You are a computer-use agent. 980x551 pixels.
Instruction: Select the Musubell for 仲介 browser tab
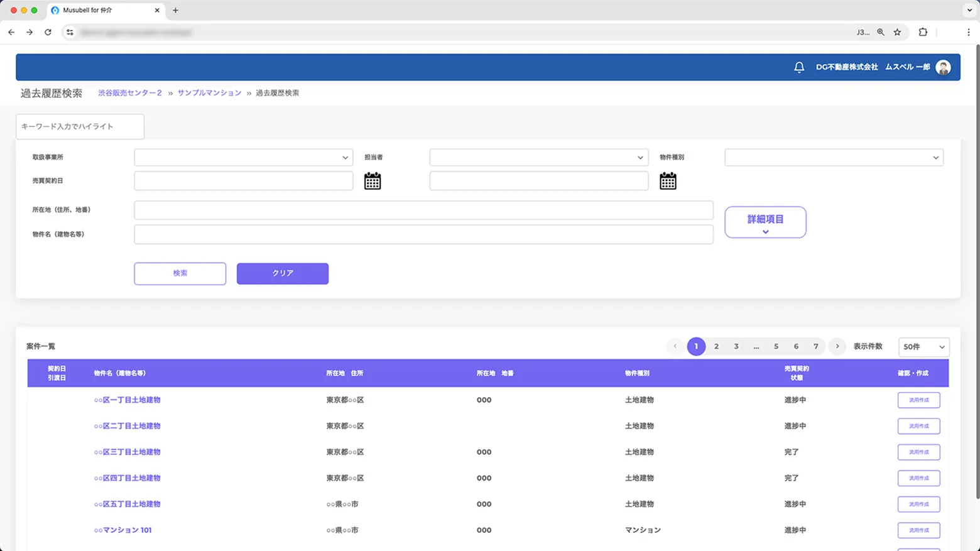pyautogui.click(x=101, y=10)
